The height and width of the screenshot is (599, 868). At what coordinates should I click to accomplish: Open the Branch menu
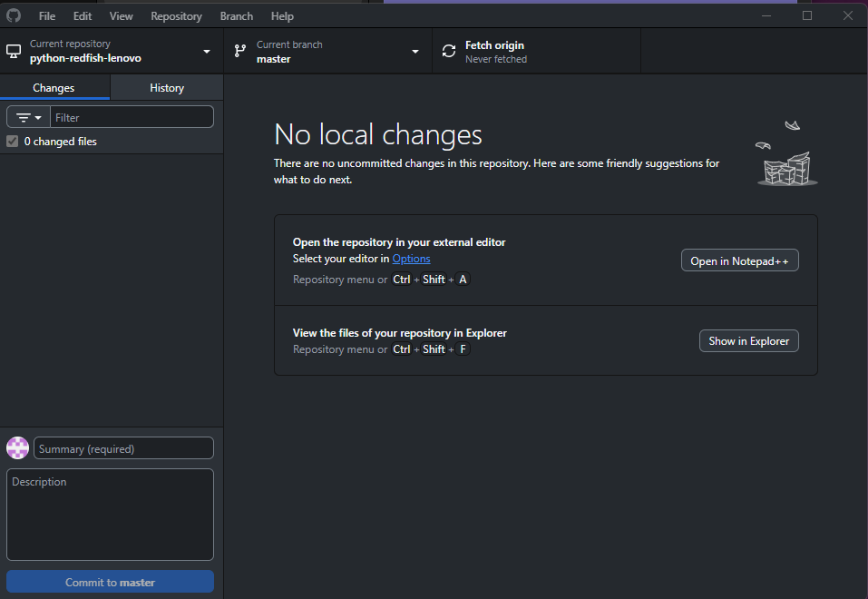(237, 16)
